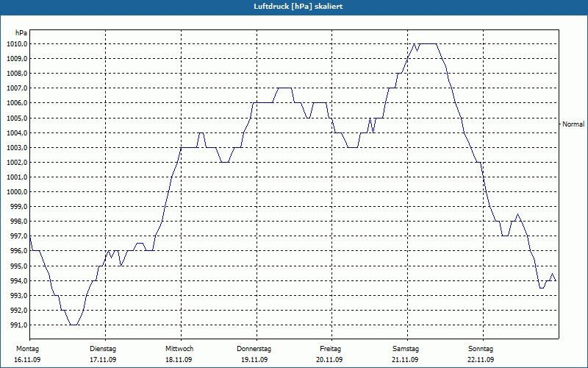Click the 'Samstag' day label
Viewport: 588px width, 368px height.
[x=406, y=349]
